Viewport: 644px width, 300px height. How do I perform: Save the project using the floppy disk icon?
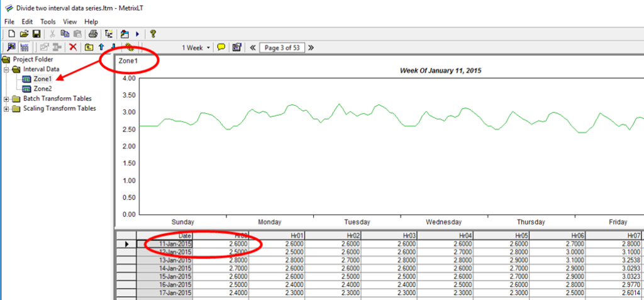(x=36, y=34)
